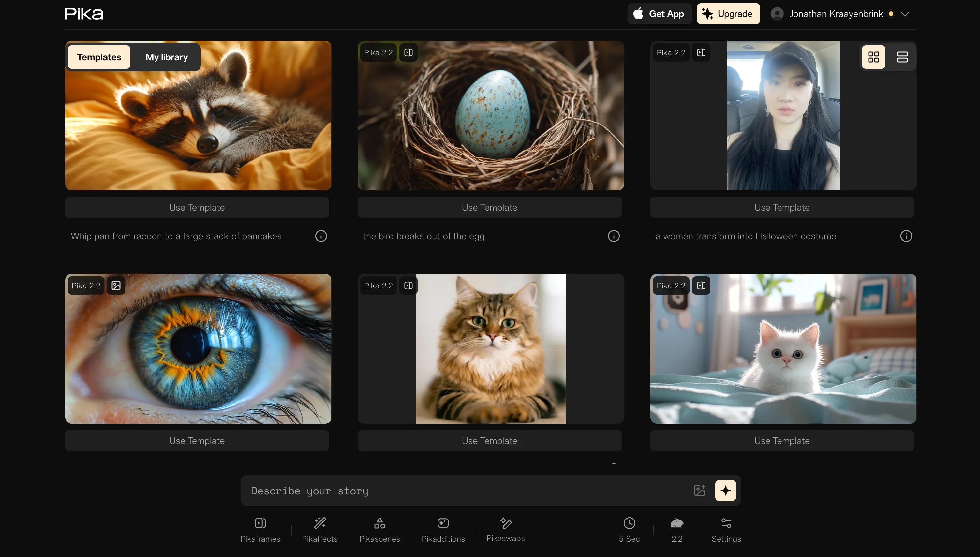This screenshot has width=980, height=557.
Task: Expand the Jonathan Kraayenbrink account menu
Action: point(905,14)
